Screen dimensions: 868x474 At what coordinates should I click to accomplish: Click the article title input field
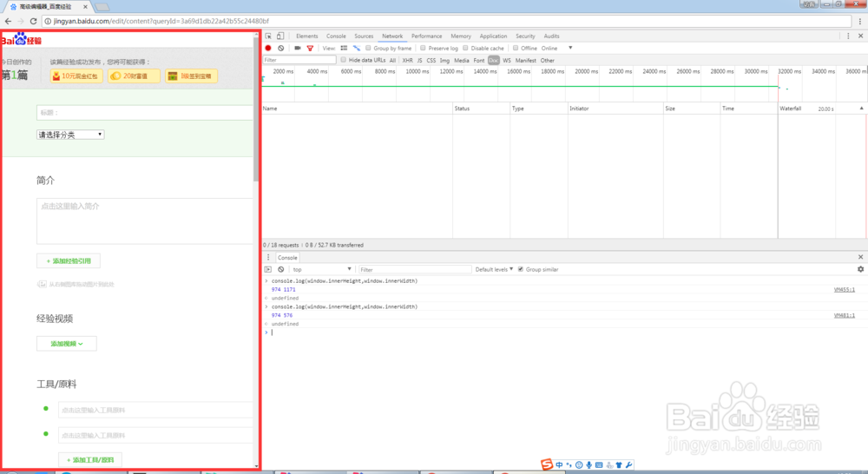click(144, 112)
